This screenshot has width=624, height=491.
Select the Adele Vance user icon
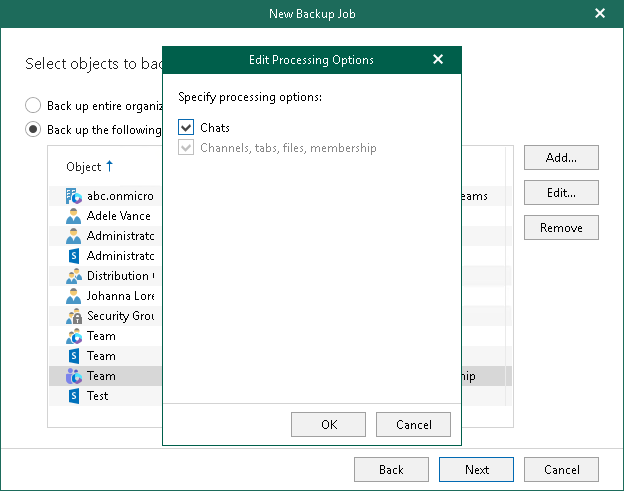(73, 216)
